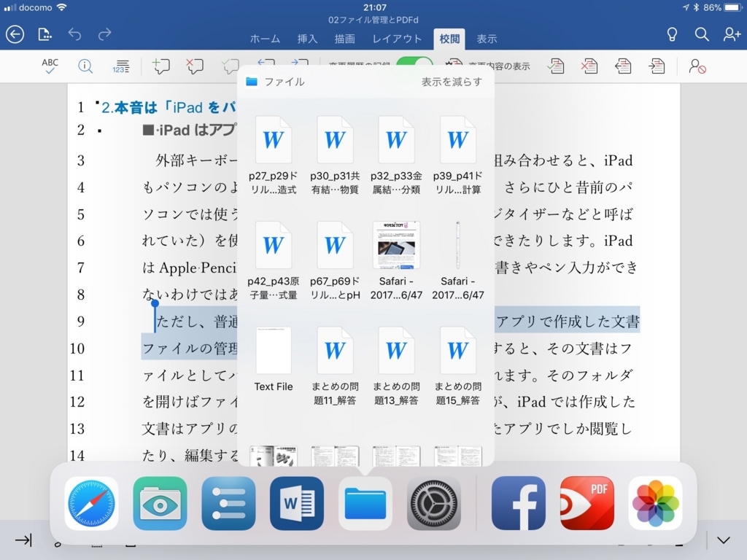Open the p42_p43原子量 file

(274, 260)
